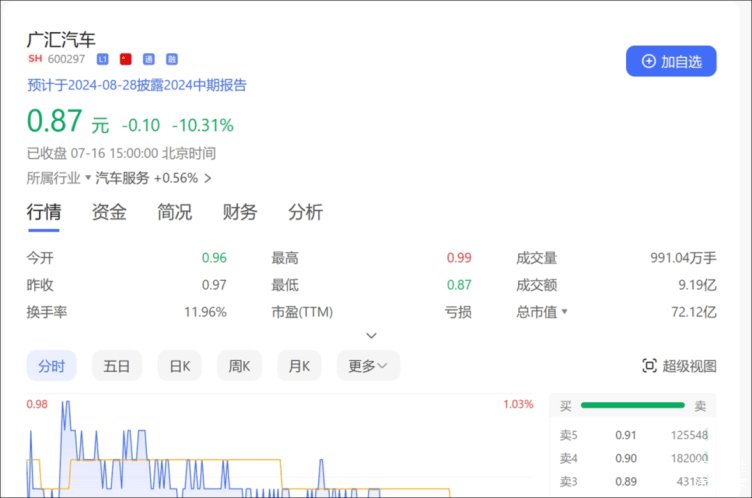The height and width of the screenshot is (498, 752).
Task: Click the chart axis label 1.03%
Action: pos(518,404)
